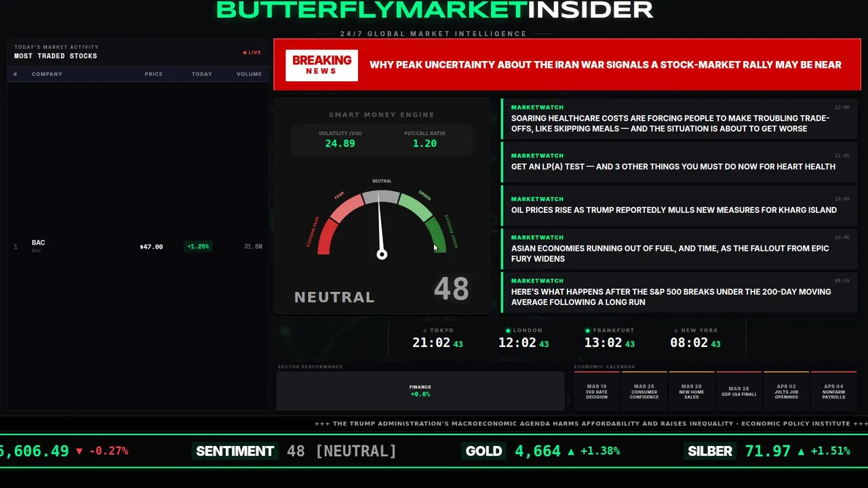
Task: Click the Economic Policy Institute scrolling headline
Action: click(x=591, y=424)
